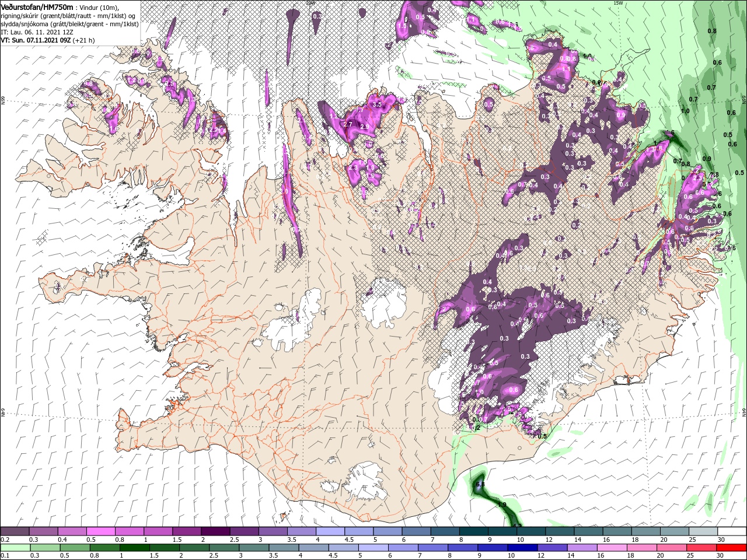Pick the deep blue rain swatch between 10 and 12
The width and height of the screenshot is (747, 560).
tap(523, 548)
